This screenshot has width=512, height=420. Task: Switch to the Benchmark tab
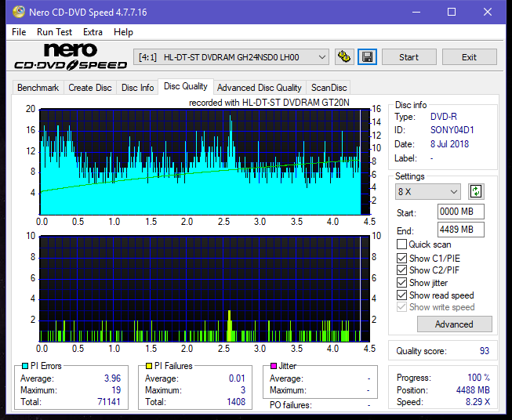38,88
